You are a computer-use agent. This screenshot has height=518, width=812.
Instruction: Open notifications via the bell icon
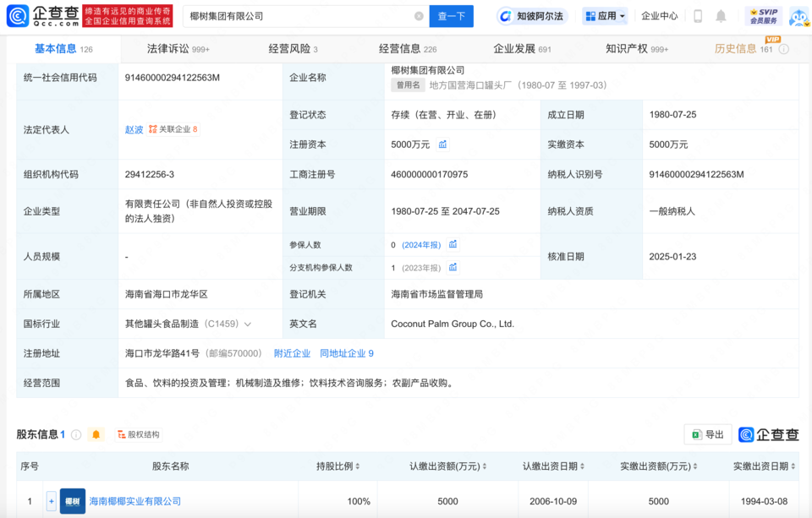pyautogui.click(x=721, y=16)
